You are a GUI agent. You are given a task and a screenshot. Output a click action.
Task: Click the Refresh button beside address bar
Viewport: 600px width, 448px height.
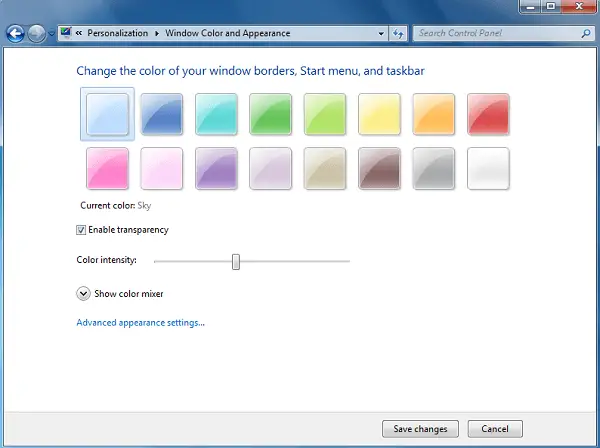398,34
